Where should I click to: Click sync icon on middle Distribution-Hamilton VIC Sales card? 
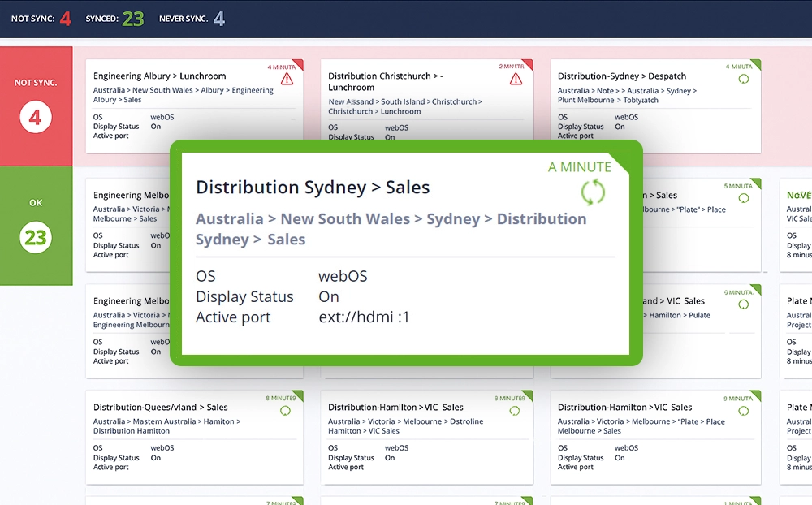pyautogui.click(x=515, y=411)
